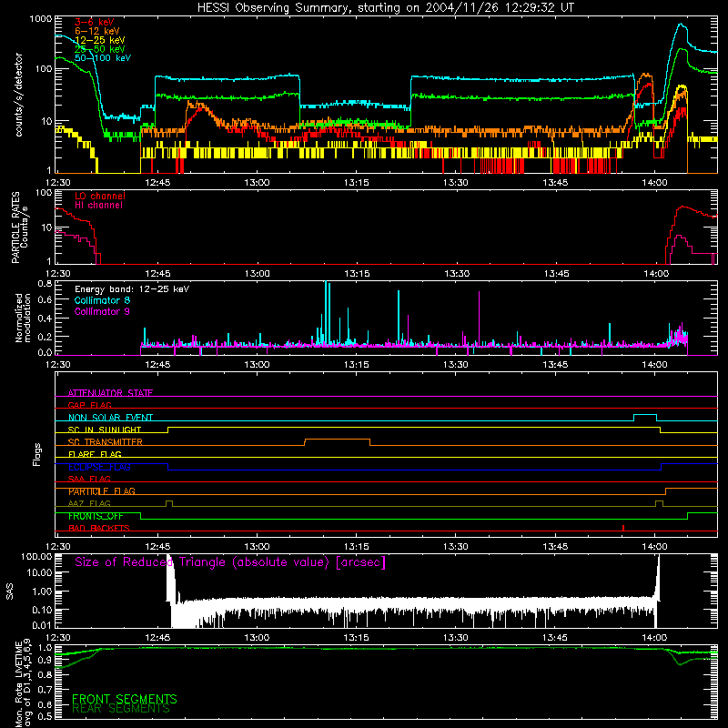Click the ECLIPSE FLAG label
The image size is (728, 728).
point(99,467)
